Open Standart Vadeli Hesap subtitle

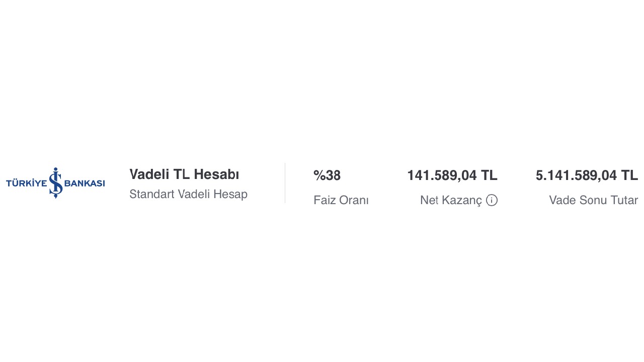188,194
